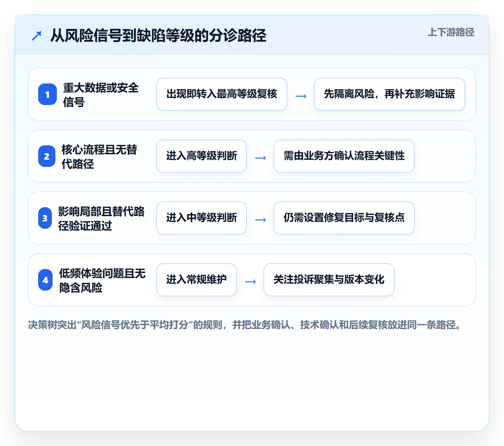
Task: Click the arrow after 进入常规维护
Action: point(251,282)
